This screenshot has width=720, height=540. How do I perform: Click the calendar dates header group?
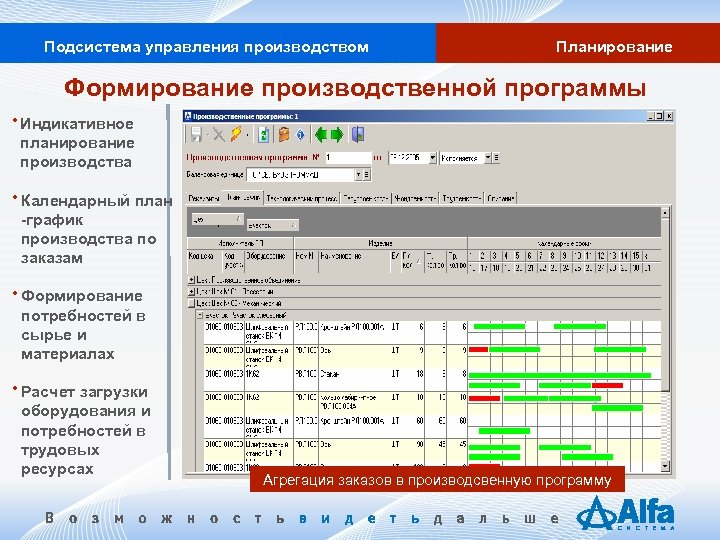[x=564, y=243]
